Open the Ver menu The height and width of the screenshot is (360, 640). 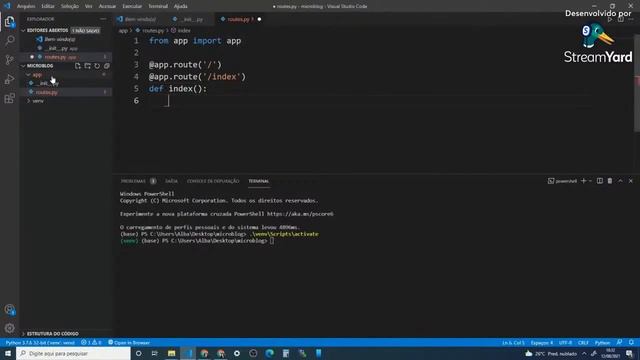(x=89, y=6)
